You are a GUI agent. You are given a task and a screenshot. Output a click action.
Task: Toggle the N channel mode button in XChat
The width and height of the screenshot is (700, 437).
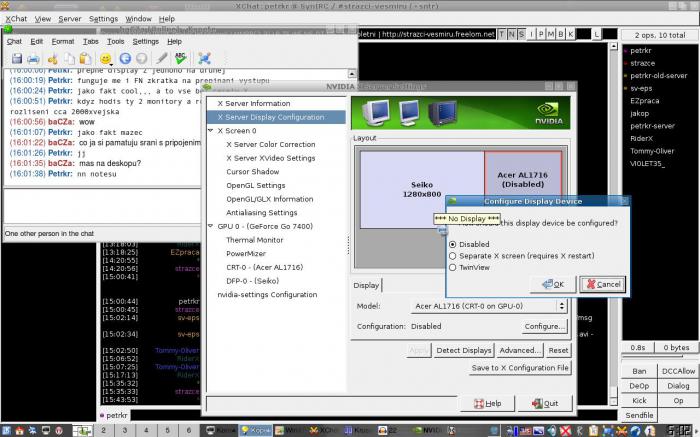point(512,34)
